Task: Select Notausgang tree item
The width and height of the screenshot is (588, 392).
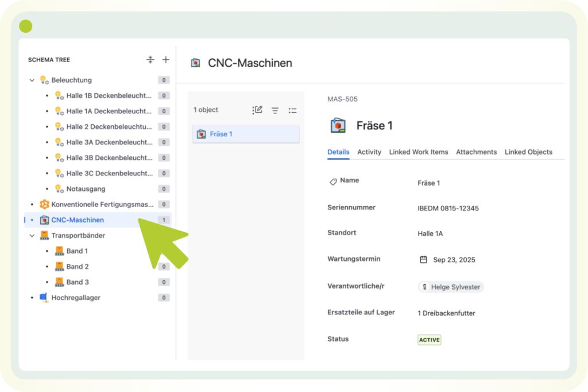Action: click(86, 189)
